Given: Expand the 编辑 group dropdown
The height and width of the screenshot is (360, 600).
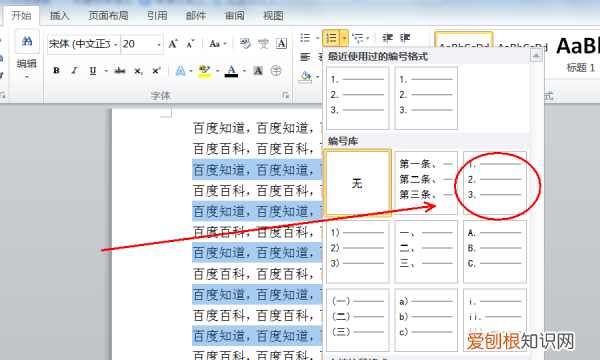Looking at the screenshot, I should (x=27, y=77).
